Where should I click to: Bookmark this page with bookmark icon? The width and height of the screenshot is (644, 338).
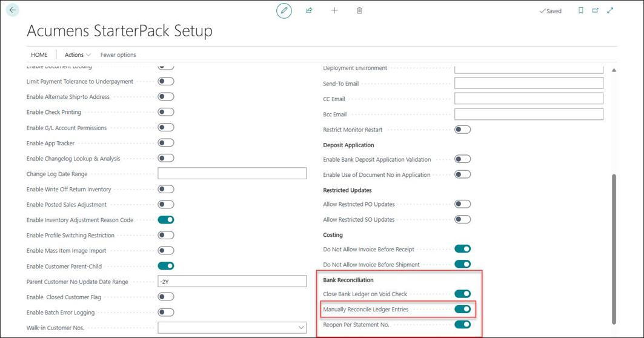click(581, 11)
